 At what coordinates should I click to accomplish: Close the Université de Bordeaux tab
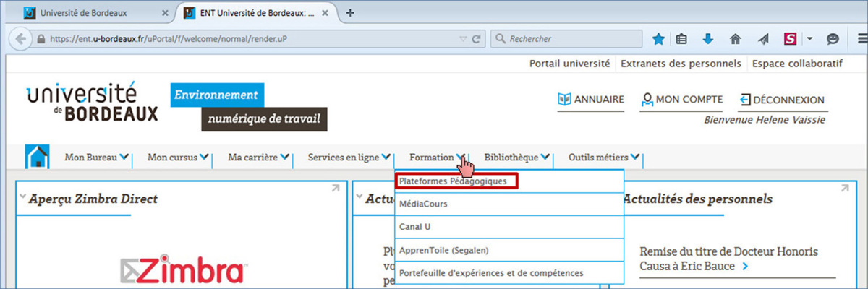pyautogui.click(x=164, y=13)
